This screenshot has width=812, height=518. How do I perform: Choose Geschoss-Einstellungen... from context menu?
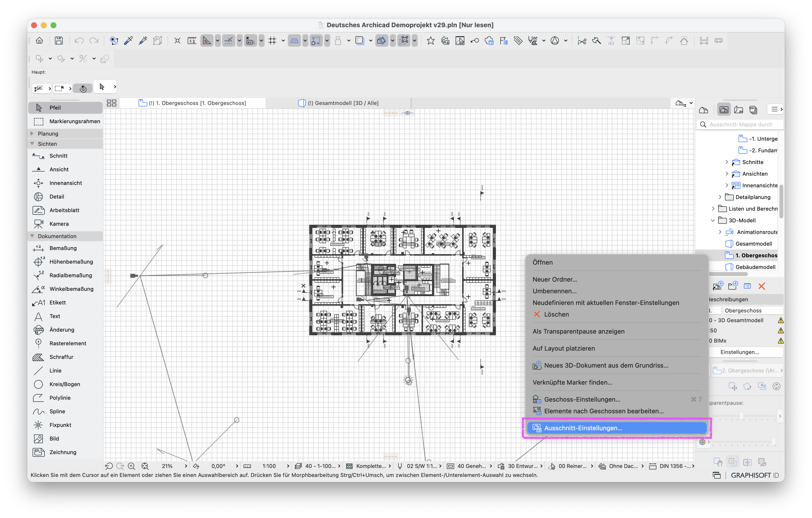pos(617,399)
